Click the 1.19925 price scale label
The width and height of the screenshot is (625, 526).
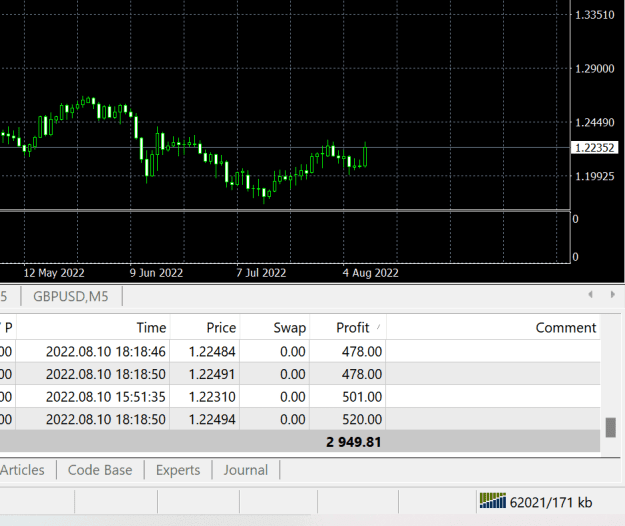[595, 176]
